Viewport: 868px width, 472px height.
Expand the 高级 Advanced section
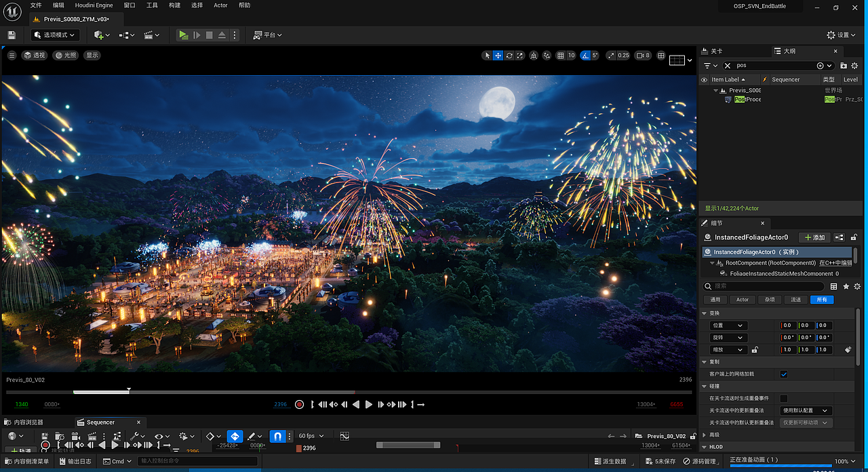[x=705, y=435]
